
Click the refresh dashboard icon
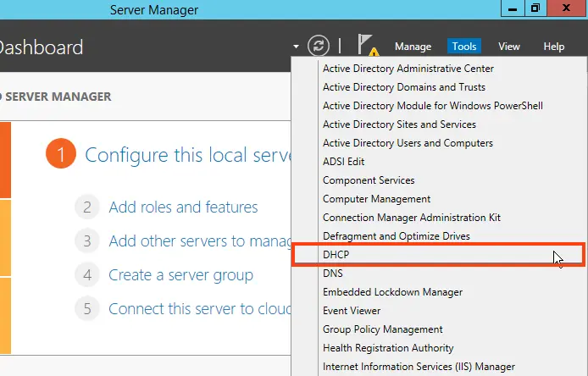319,46
